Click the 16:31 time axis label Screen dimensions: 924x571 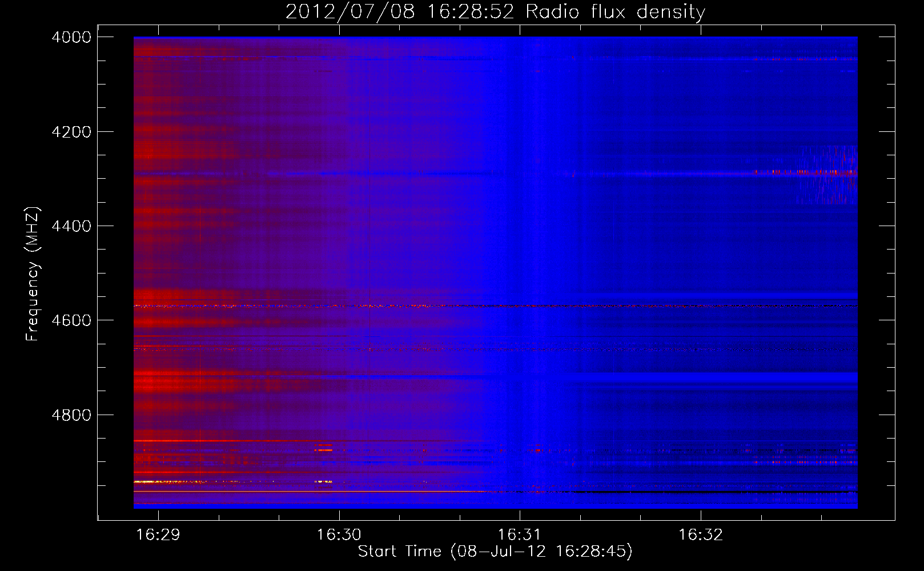[520, 535]
